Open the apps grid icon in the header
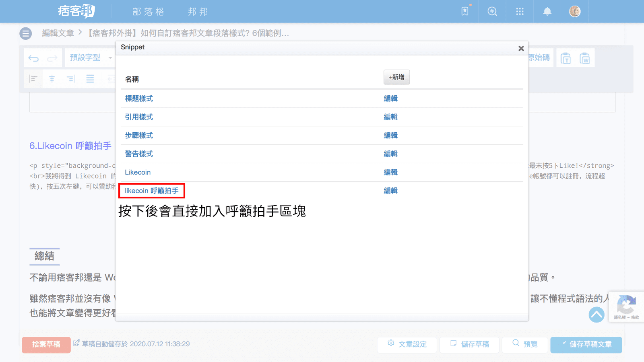The height and width of the screenshot is (362, 644). [520, 11]
